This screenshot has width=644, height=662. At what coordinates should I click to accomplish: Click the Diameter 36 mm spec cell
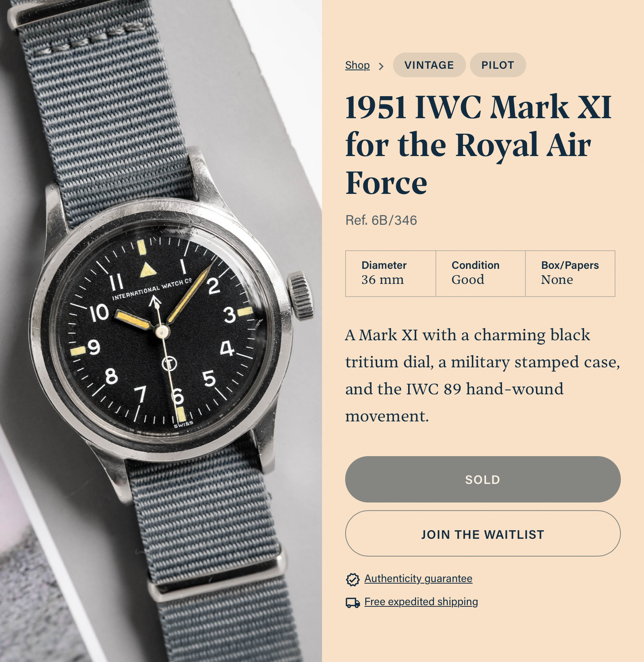(391, 274)
